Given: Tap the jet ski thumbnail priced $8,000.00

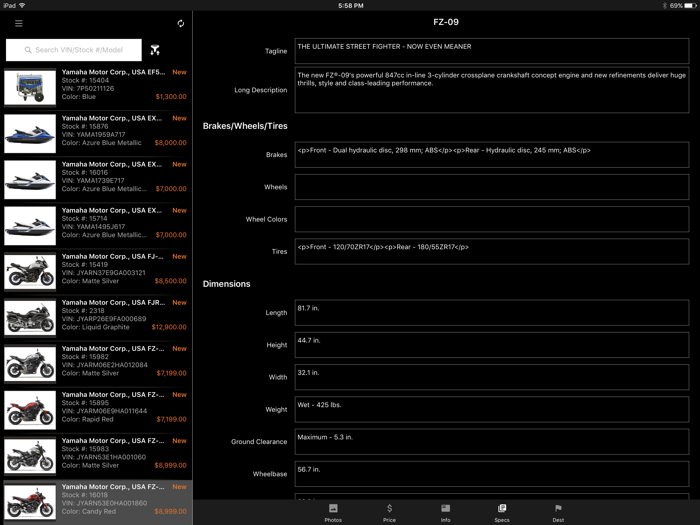Looking at the screenshot, I should [x=30, y=133].
